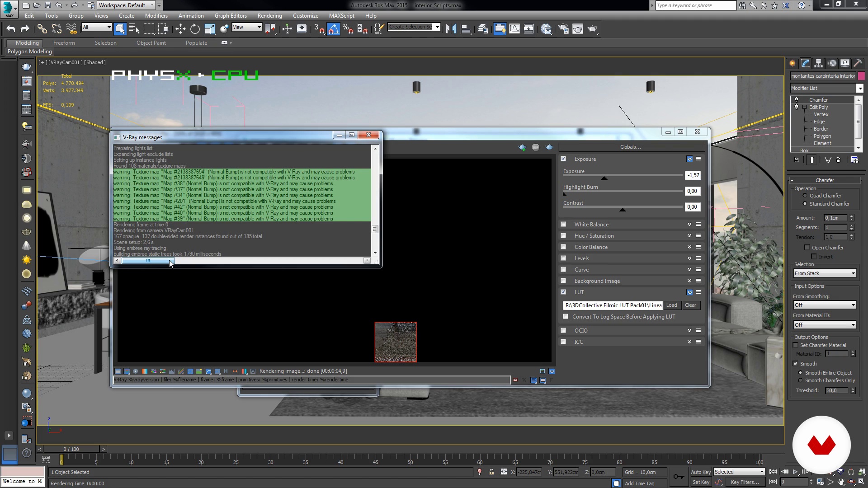This screenshot has height=488, width=868.
Task: Click on the Exposure slider track
Action: [x=622, y=175]
